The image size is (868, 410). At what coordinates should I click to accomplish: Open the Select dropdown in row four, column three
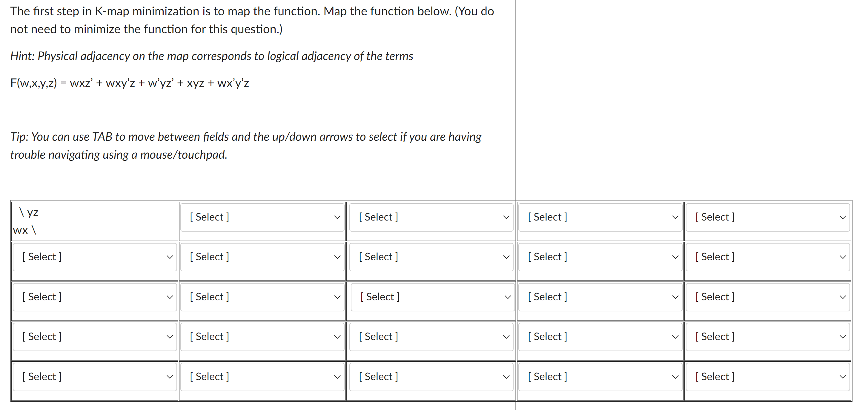point(431,377)
